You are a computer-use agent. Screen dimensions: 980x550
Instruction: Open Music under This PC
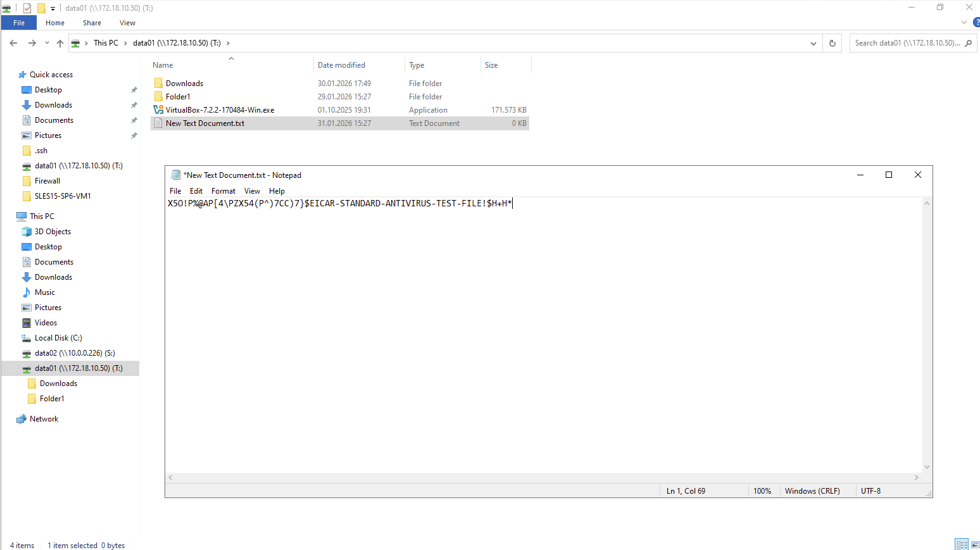44,292
